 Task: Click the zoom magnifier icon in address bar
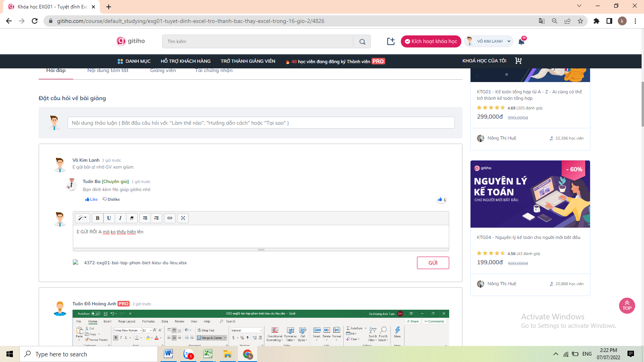click(x=555, y=21)
